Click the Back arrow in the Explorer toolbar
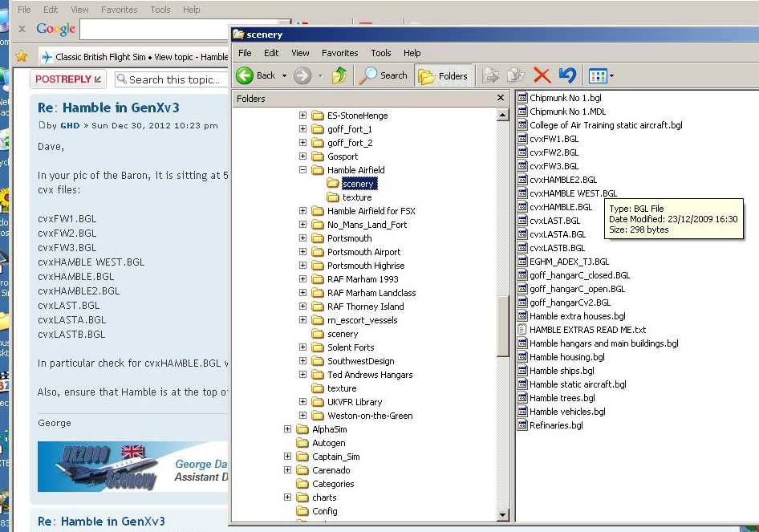The height and width of the screenshot is (532, 759). (x=245, y=75)
